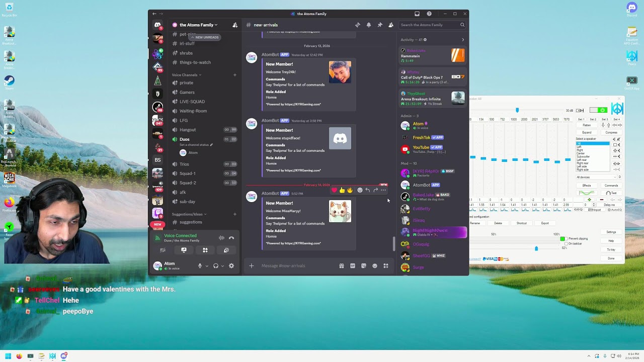644x362 pixels.
Task: Click the Search the Atoms Family field
Action: [x=433, y=25]
